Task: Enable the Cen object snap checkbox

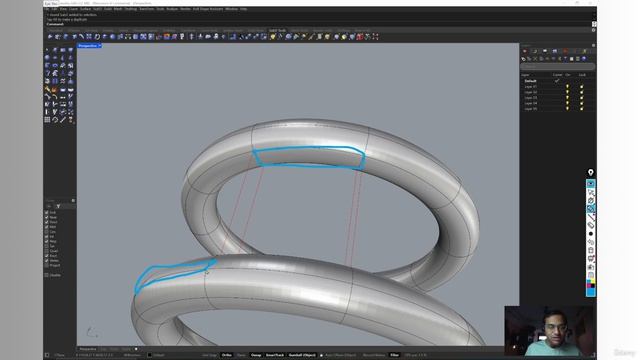Action: [47, 232]
